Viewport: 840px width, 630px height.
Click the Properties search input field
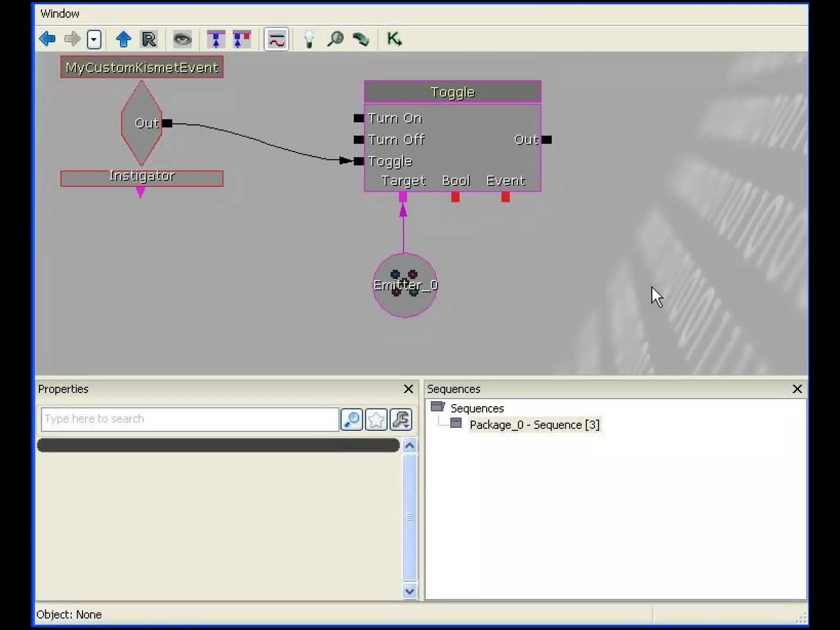point(190,419)
